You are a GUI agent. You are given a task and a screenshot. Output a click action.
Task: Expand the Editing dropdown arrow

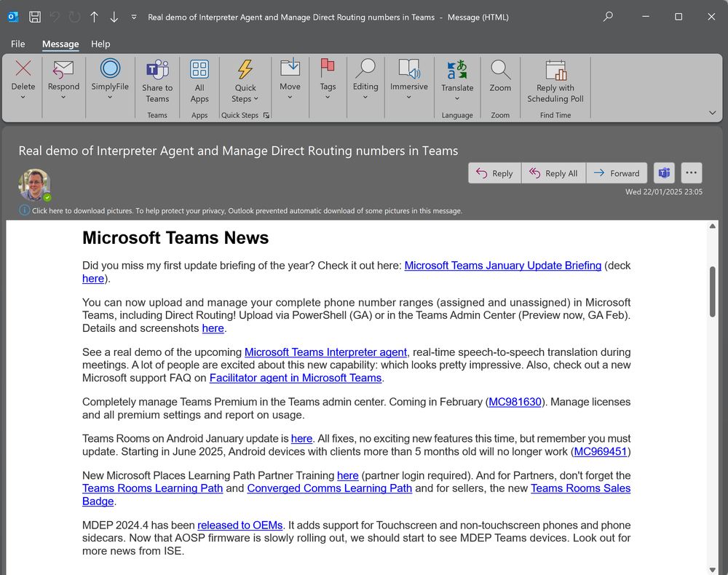(x=365, y=98)
